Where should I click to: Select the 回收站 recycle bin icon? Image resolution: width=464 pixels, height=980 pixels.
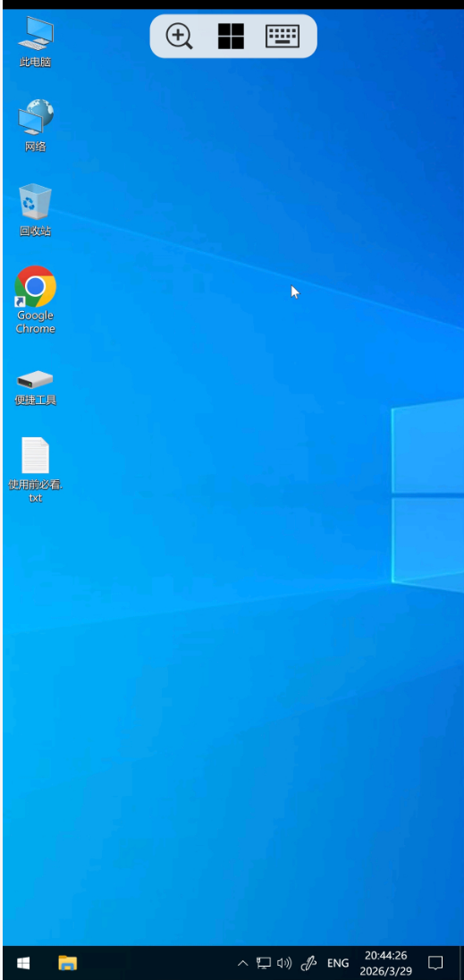tap(35, 210)
